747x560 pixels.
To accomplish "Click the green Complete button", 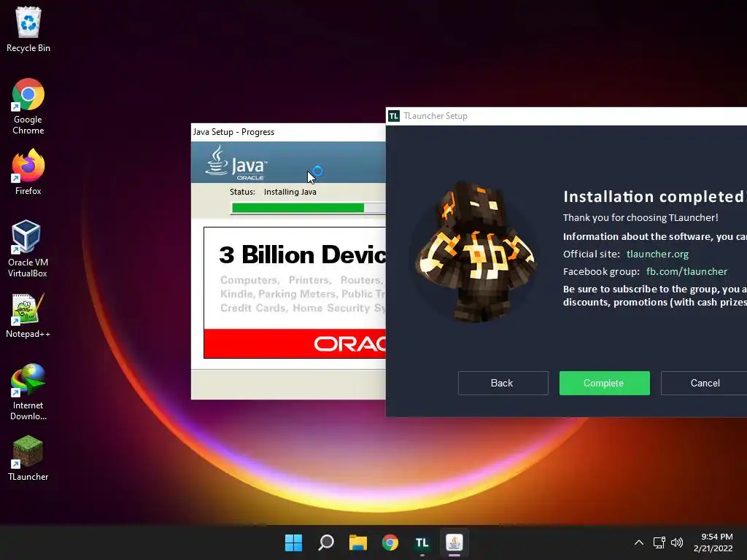I will click(604, 383).
